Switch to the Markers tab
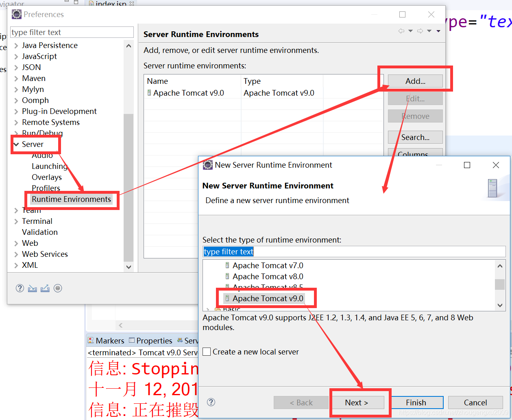This screenshot has height=420, width=512. 106,341
